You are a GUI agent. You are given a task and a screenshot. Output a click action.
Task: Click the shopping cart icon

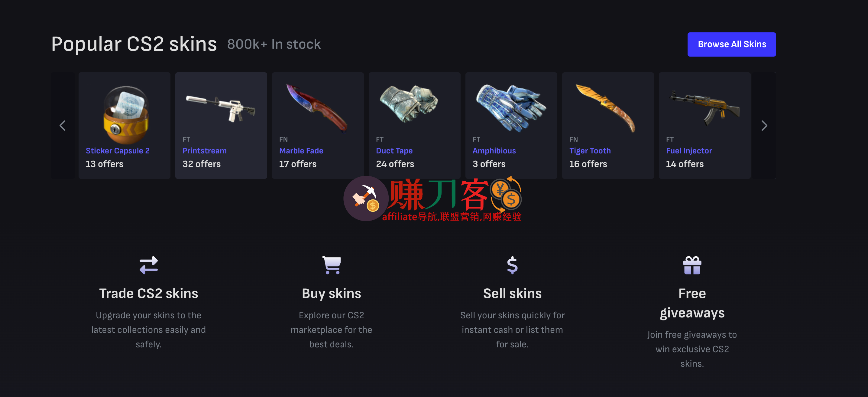332,265
